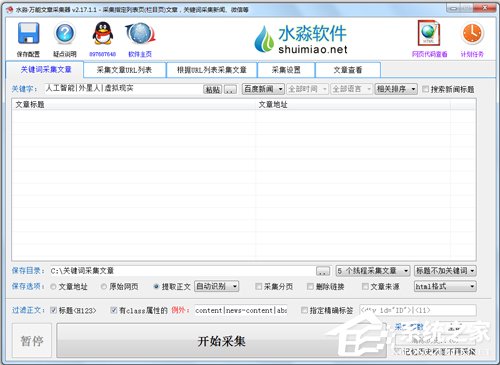The height and width of the screenshot is (365, 500).
Task: Open the 软件主页 globe icon
Action: [x=140, y=33]
